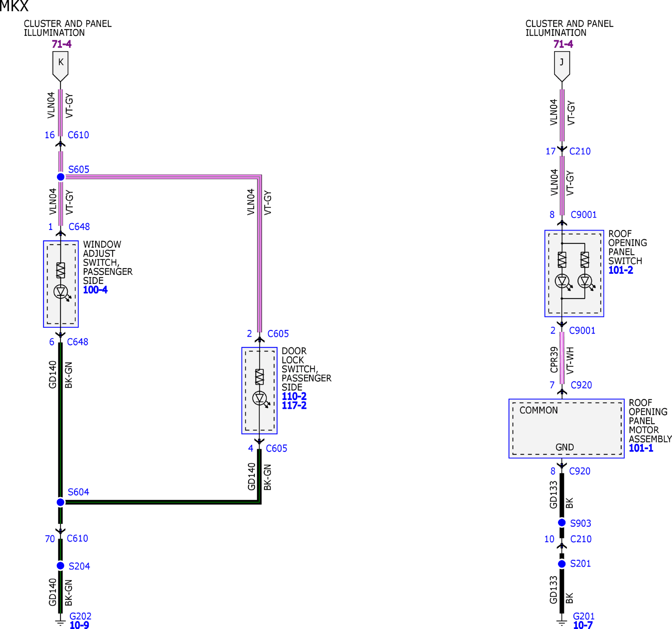Viewport: 672px width, 629px height.
Task: Open the 117-2 door lock switch reference
Action: point(294,405)
